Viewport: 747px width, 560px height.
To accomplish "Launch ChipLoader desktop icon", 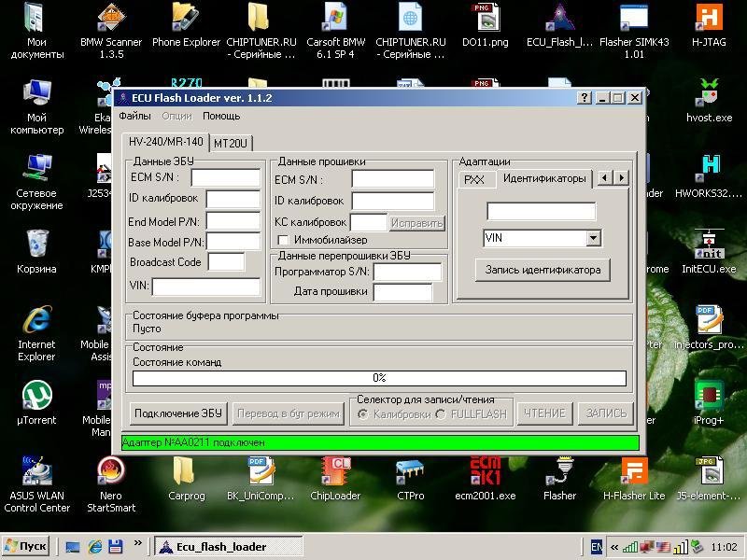I will [x=335, y=469].
